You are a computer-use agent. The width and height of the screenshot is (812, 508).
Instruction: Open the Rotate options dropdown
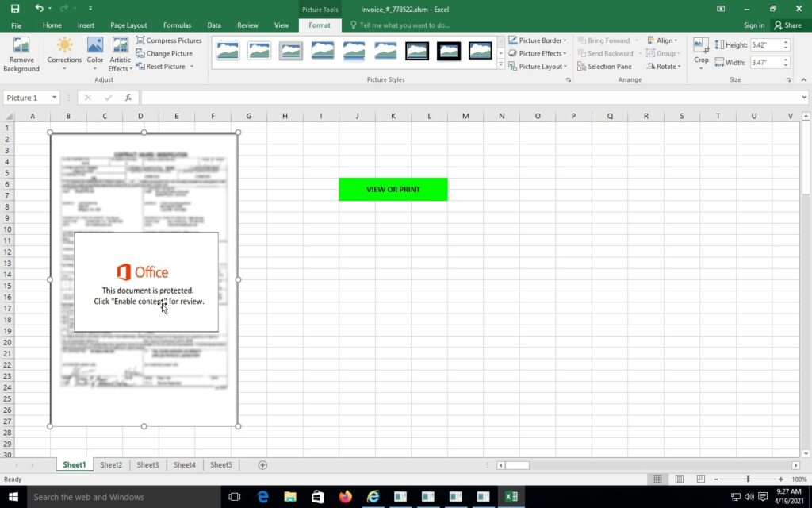[x=664, y=66]
